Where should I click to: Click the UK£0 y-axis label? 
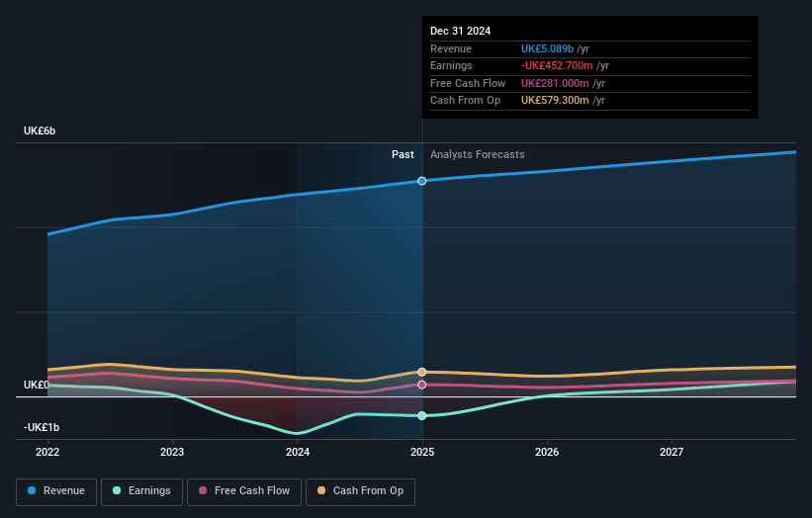[x=37, y=385]
